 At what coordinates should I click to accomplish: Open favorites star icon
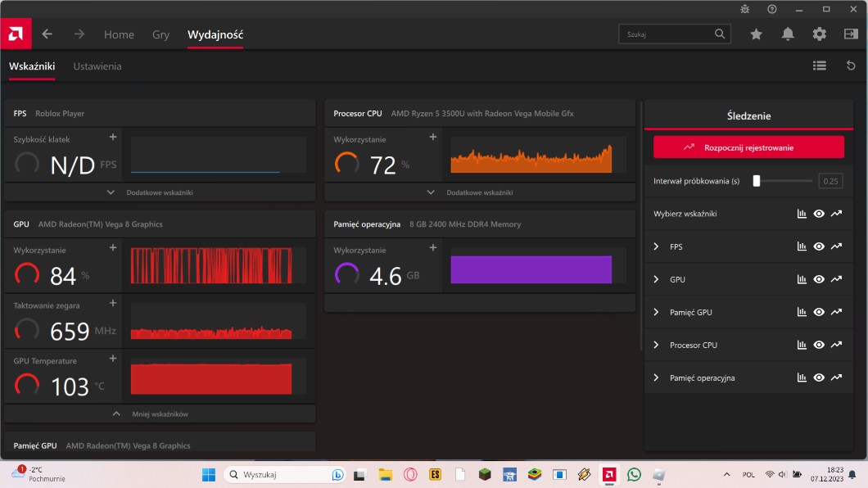[x=756, y=34]
